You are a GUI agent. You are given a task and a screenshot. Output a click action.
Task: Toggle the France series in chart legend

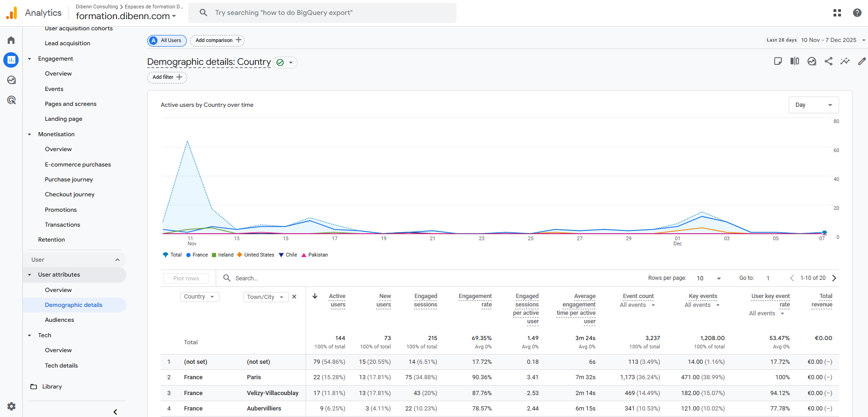click(x=197, y=255)
